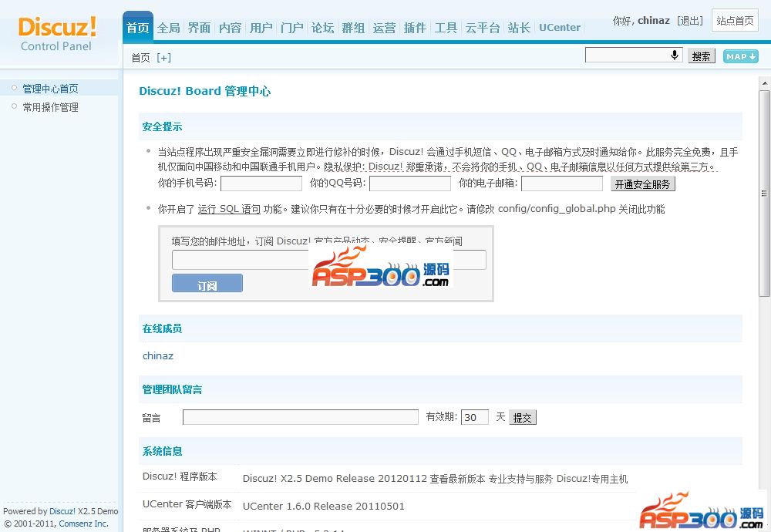Focus the 留言 message input field
Viewport: 771px width, 532px height.
coord(301,417)
